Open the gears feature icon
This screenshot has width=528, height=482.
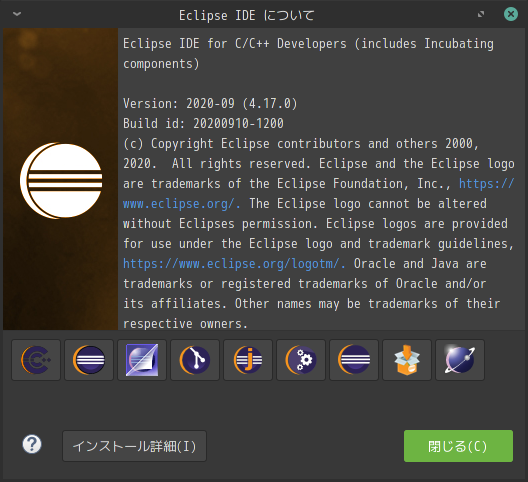pyautogui.click(x=301, y=360)
